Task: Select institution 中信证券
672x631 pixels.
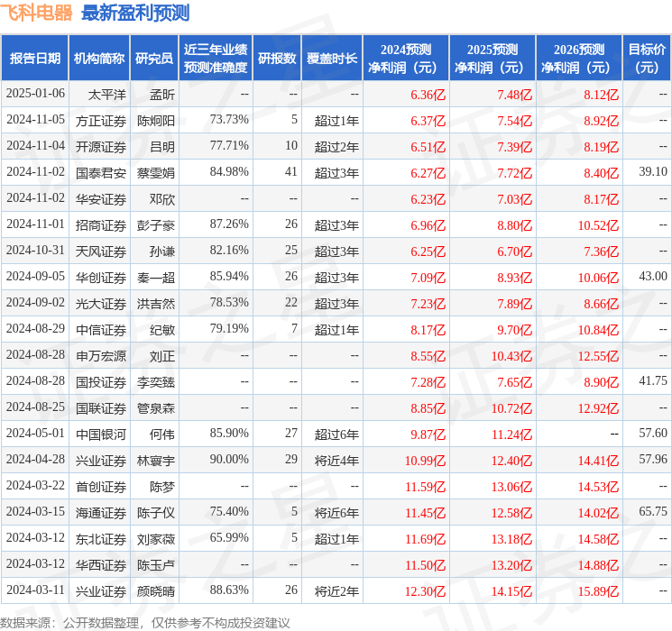Action: click(101, 330)
